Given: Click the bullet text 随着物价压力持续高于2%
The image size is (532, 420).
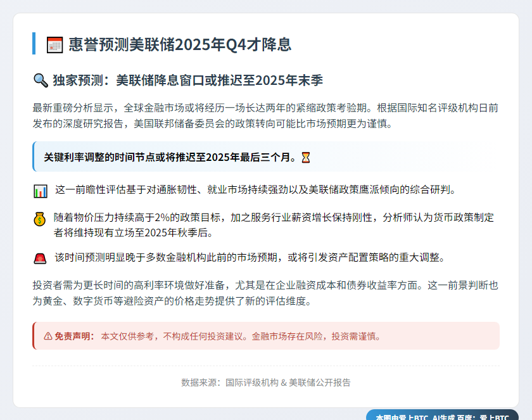Looking at the screenshot, I should [x=274, y=225].
